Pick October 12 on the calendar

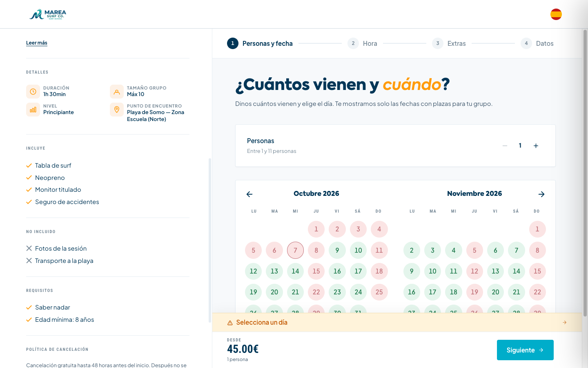click(254, 271)
